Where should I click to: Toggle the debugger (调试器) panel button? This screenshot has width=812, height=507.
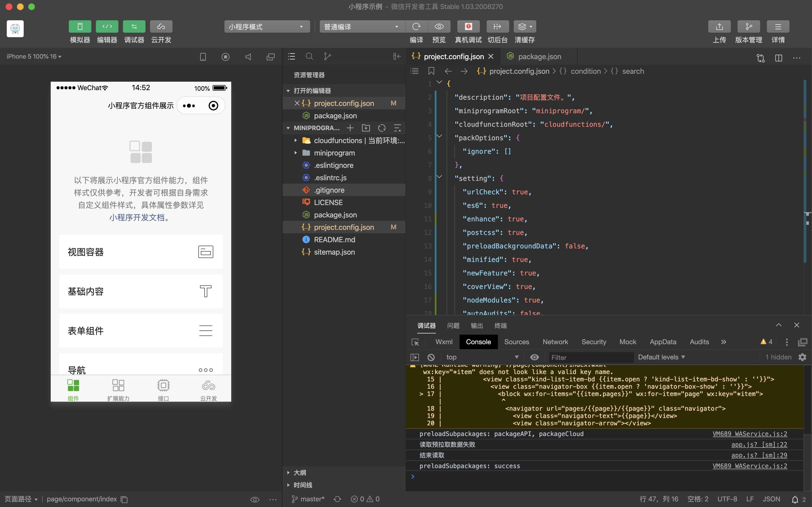click(x=134, y=26)
